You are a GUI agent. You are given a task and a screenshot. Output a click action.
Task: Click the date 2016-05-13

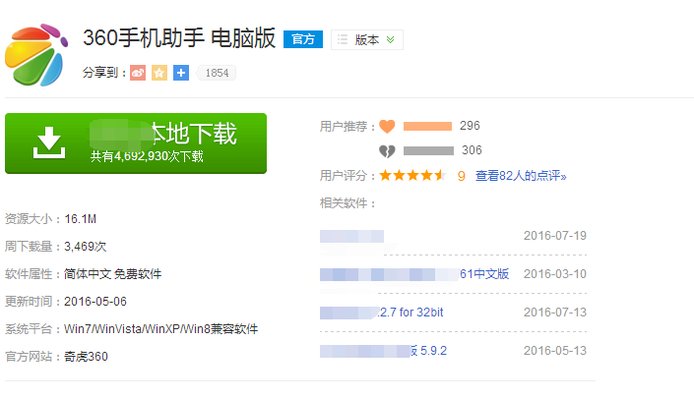555,351
